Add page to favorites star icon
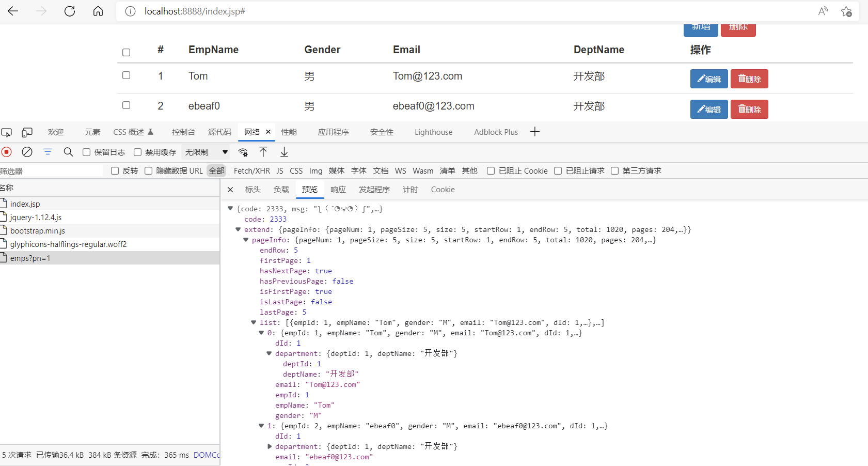This screenshot has height=466, width=868. click(846, 11)
